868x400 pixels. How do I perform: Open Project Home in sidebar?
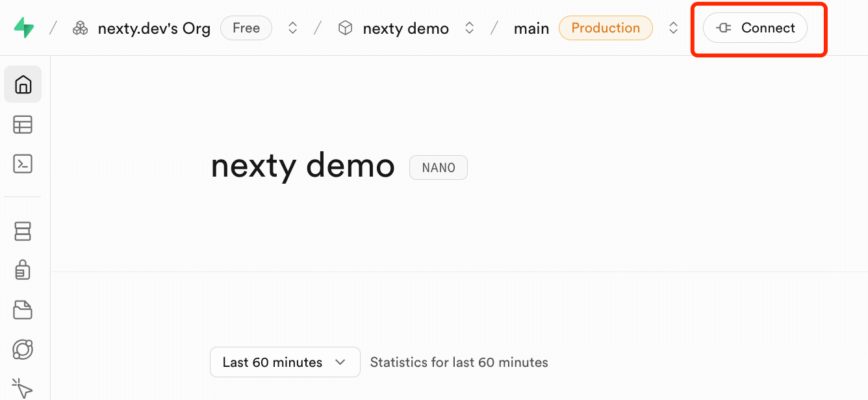pyautogui.click(x=23, y=84)
